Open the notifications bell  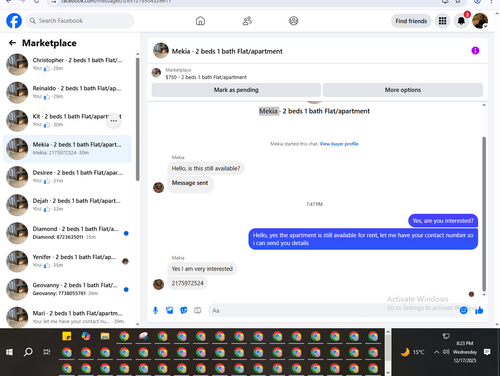pos(461,21)
